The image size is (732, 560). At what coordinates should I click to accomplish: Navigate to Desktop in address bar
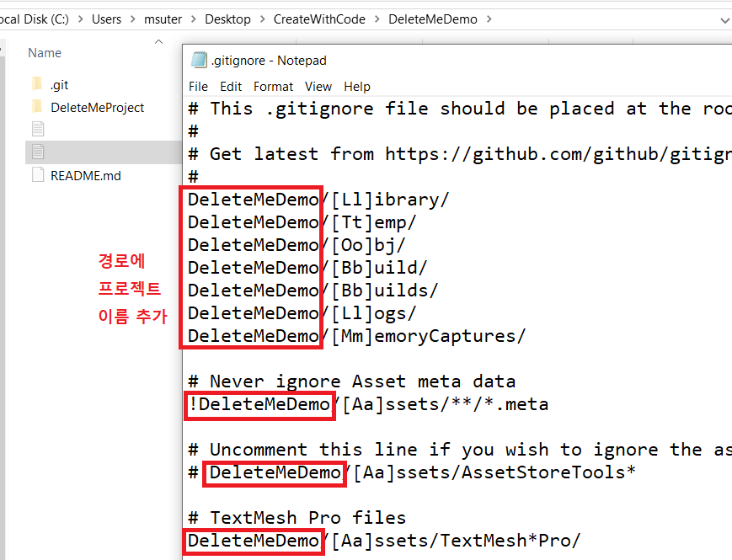point(227,19)
